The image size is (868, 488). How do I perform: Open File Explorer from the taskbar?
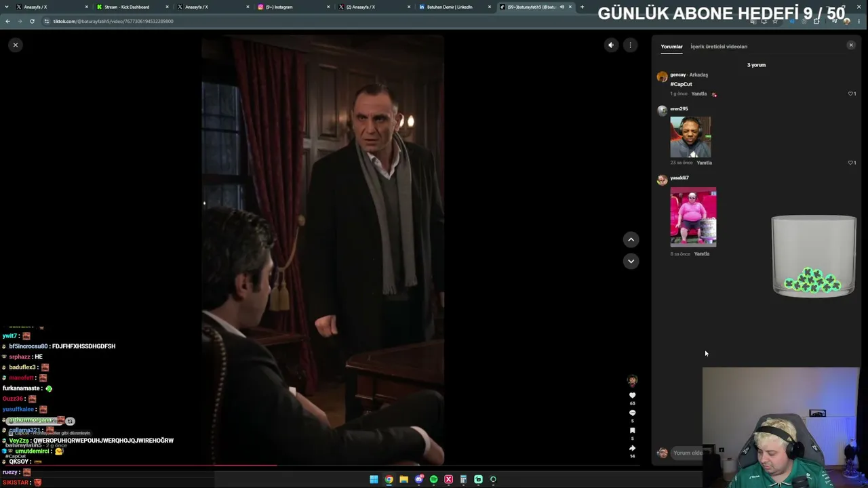tap(403, 479)
